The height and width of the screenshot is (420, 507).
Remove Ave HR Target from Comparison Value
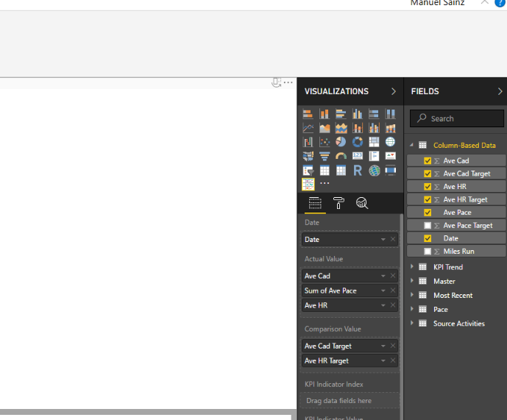pyautogui.click(x=393, y=360)
